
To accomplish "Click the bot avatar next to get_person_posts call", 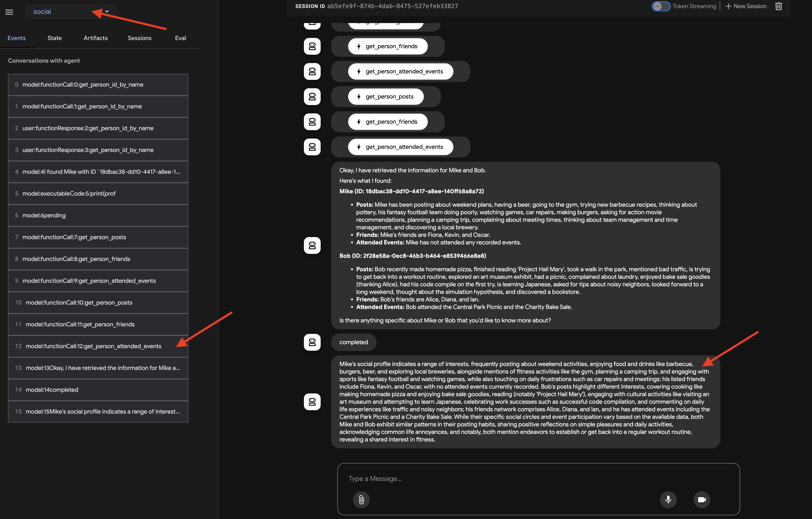I will [312, 97].
